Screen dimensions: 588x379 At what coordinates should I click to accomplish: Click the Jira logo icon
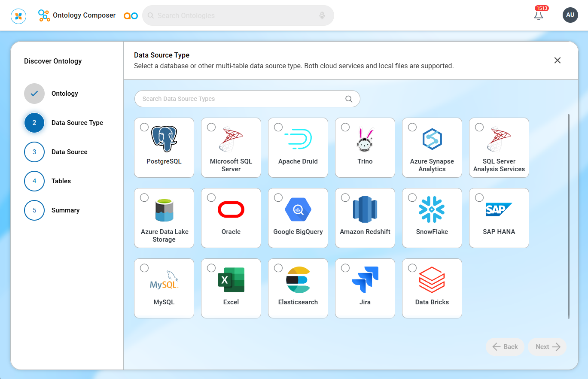[365, 280]
